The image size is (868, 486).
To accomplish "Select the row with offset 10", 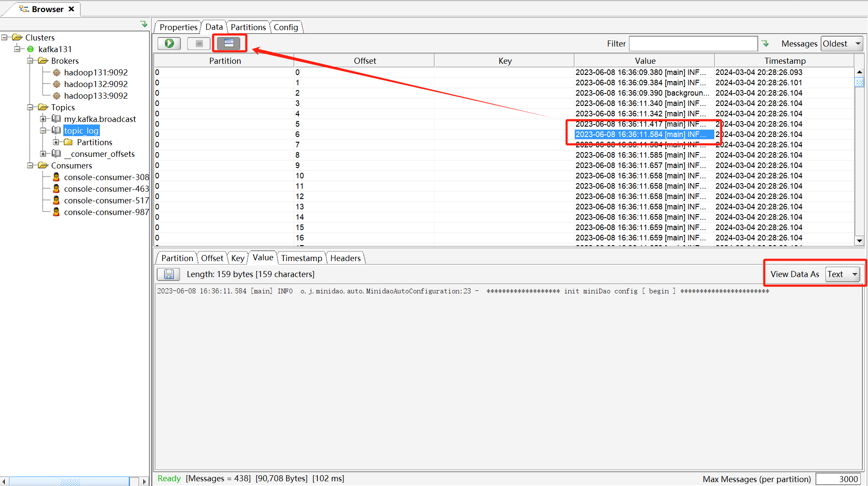I will [x=300, y=176].
